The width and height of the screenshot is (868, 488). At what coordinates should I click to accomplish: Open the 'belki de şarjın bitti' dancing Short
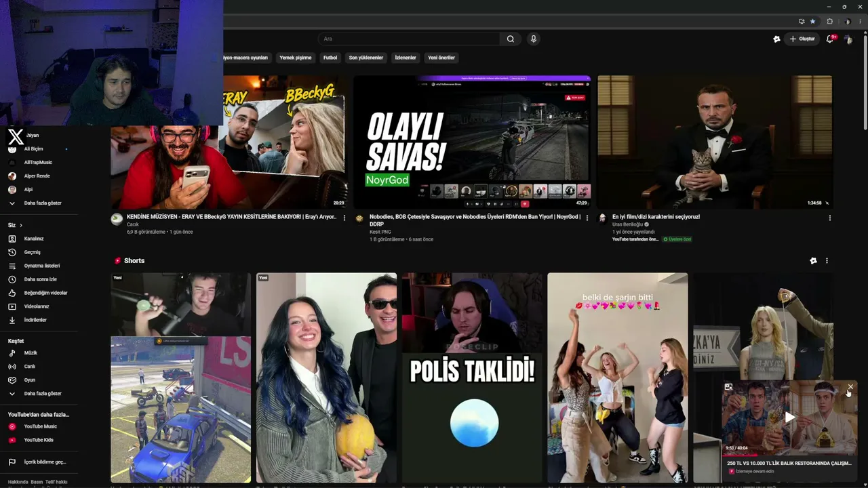pyautogui.click(x=618, y=378)
